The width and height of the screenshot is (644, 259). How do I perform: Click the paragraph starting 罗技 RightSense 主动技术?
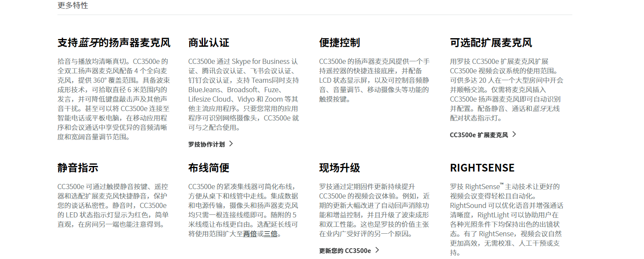point(507,220)
